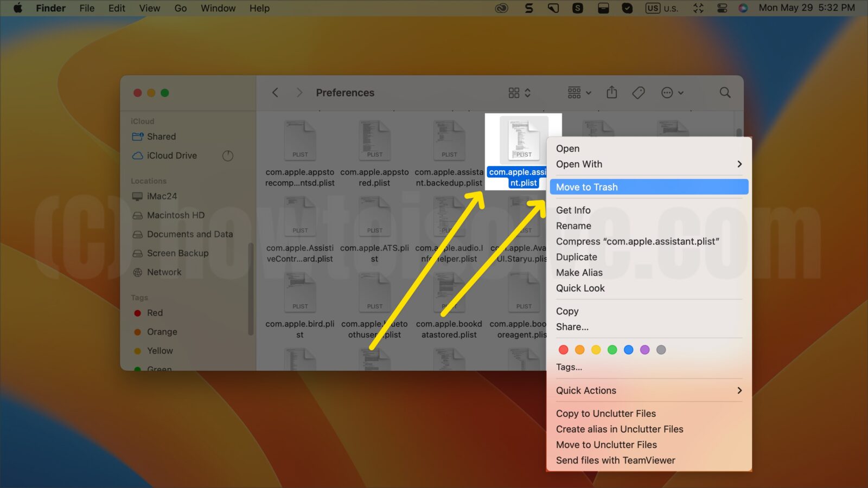Click the iCloud Drive sync progress icon
The width and height of the screenshot is (868, 488).
click(228, 156)
